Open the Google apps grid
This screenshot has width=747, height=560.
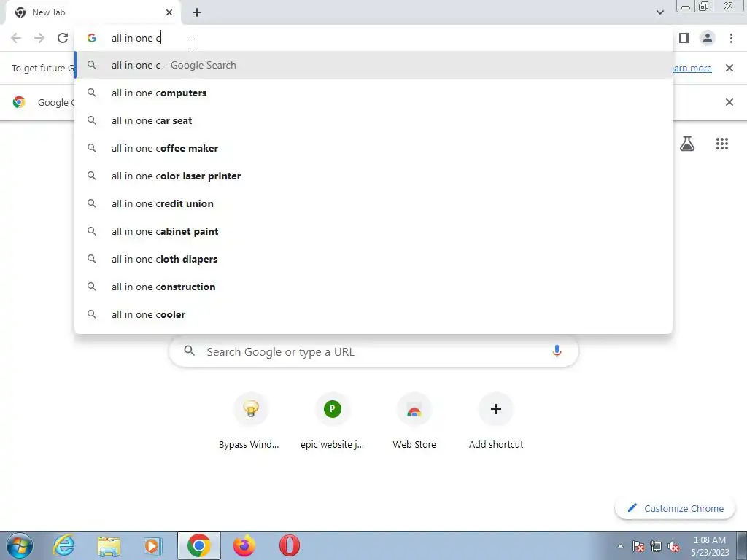[x=721, y=144]
